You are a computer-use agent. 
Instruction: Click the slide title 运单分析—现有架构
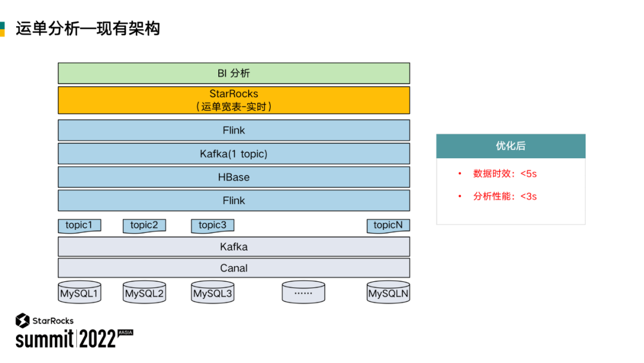click(x=88, y=29)
